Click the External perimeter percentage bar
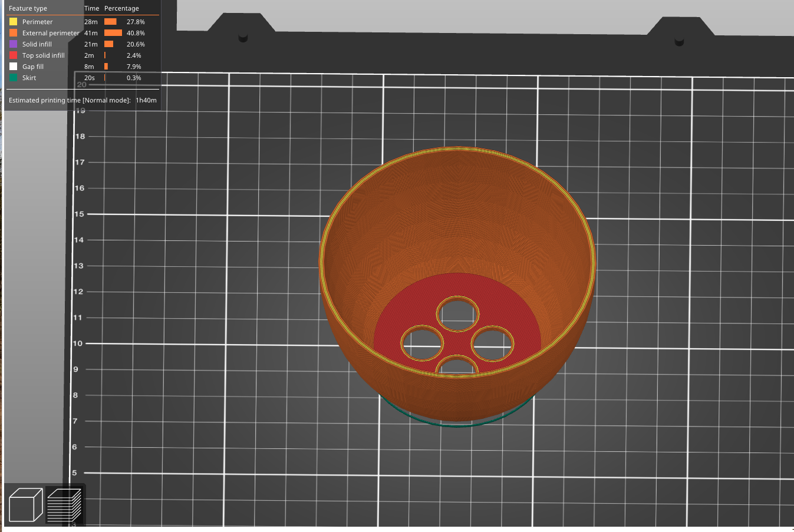 tap(113, 33)
